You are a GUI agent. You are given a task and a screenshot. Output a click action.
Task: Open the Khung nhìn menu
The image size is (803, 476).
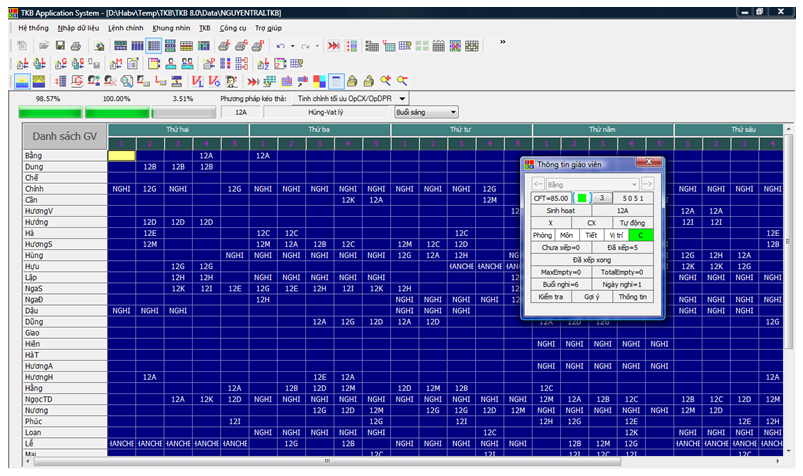[171, 28]
